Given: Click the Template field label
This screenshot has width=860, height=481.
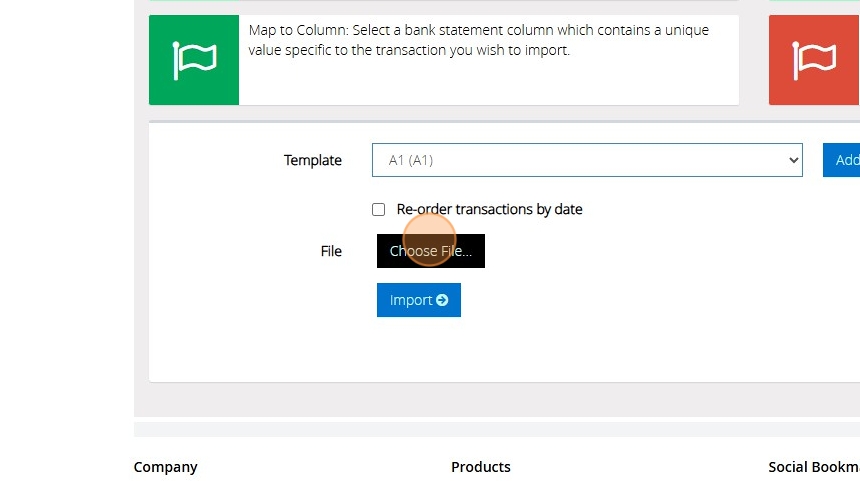Looking at the screenshot, I should point(312,160).
